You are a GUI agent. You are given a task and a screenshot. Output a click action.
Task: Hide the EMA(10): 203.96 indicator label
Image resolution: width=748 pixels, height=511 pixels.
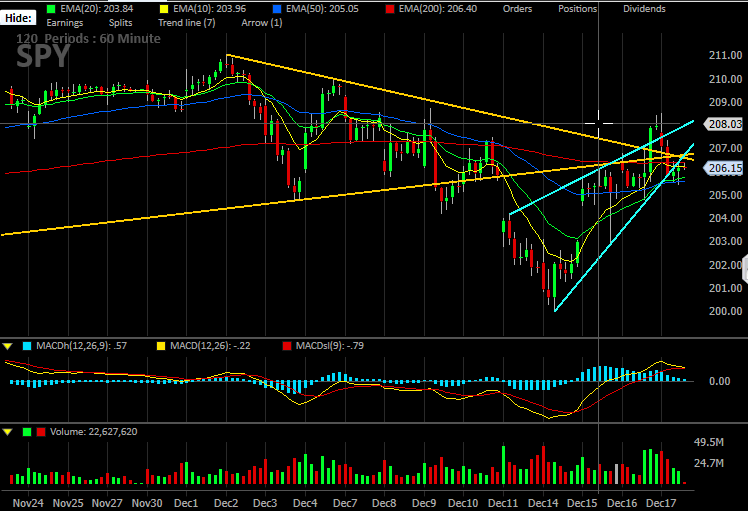click(209, 9)
